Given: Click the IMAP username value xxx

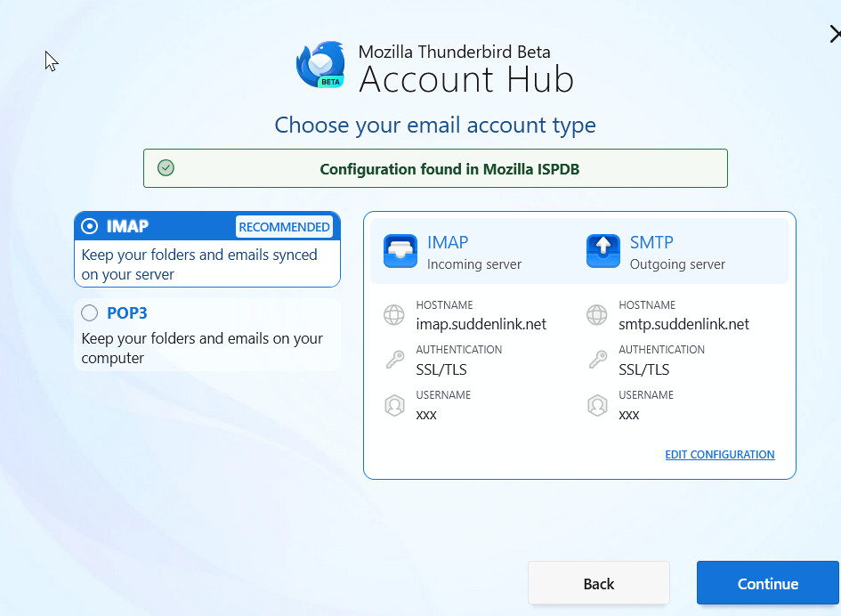Looking at the screenshot, I should click(x=426, y=415).
